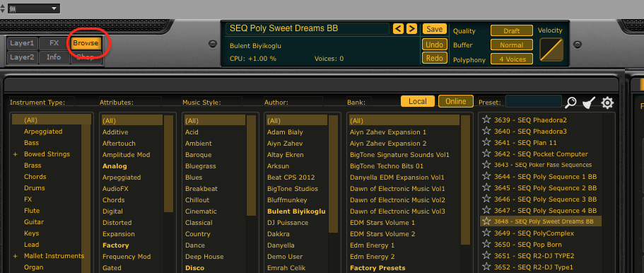Click the broom clear-filters icon
Image resolution: width=644 pixels, height=273 pixels.
coord(590,103)
